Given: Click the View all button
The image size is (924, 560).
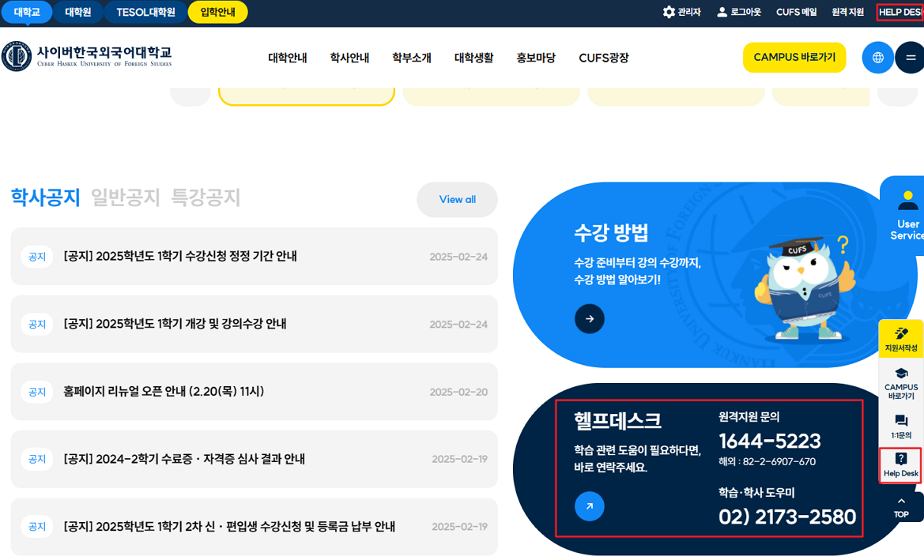Looking at the screenshot, I should (457, 200).
